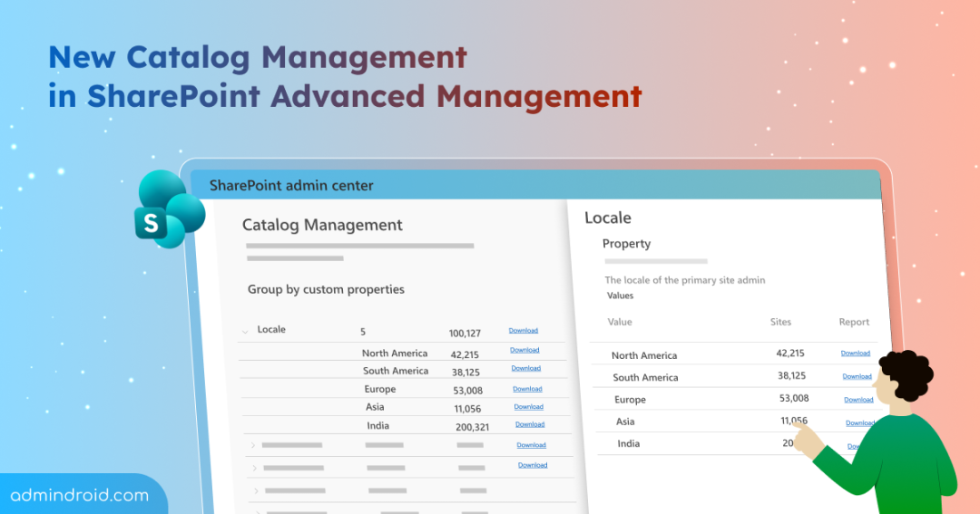Download India report in Catalog Management list
The image size is (980, 514).
pyautogui.click(x=530, y=424)
